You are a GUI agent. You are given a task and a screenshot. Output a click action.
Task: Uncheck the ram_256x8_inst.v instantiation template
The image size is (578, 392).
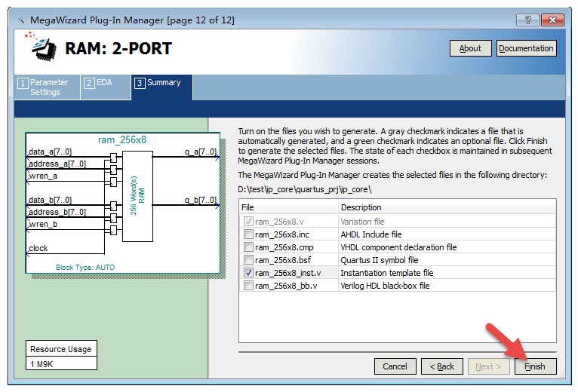coord(248,273)
